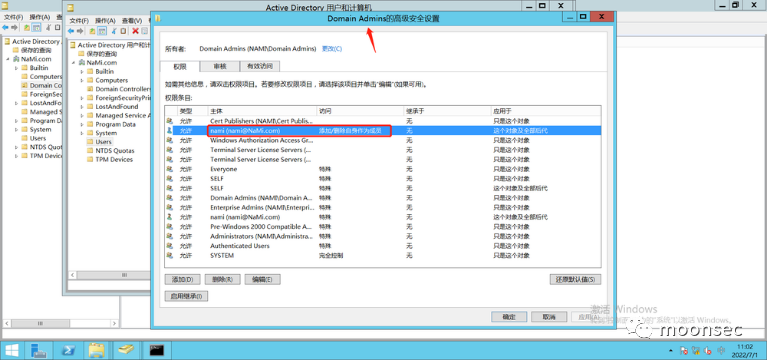Image resolution: width=767 pixels, height=360 pixels.
Task: Switch to the 权限 tab
Action: [x=180, y=67]
